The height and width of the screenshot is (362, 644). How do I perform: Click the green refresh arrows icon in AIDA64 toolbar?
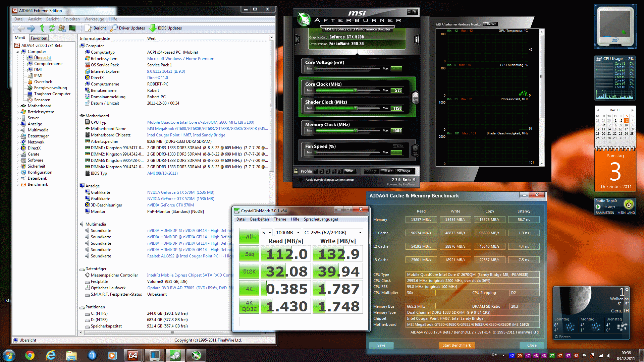tap(52, 28)
